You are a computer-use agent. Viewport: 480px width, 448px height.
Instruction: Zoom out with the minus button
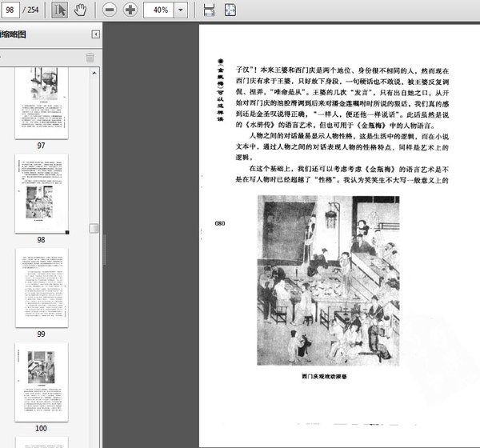point(110,10)
